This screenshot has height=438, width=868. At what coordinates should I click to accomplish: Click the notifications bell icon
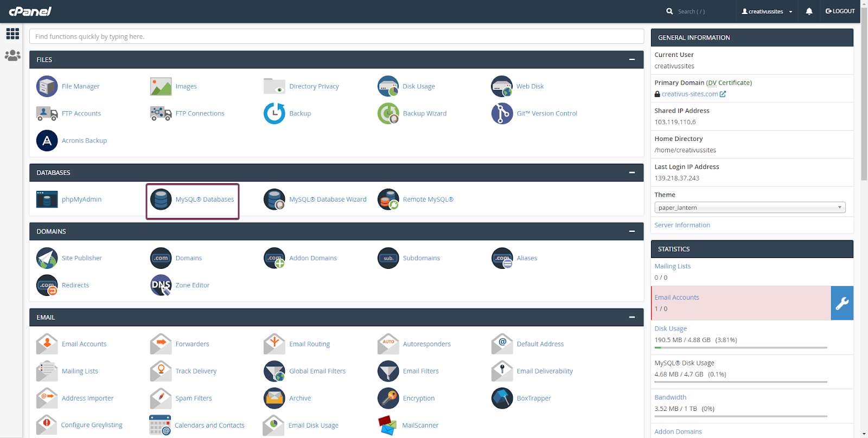(809, 11)
